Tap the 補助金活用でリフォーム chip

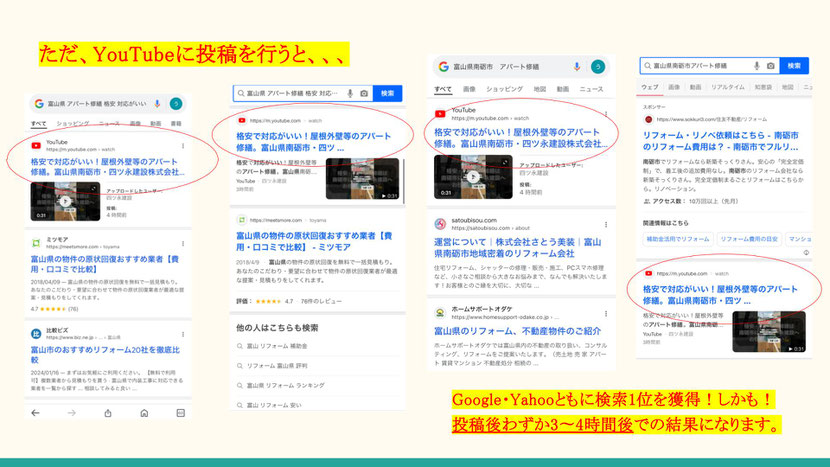678,239
